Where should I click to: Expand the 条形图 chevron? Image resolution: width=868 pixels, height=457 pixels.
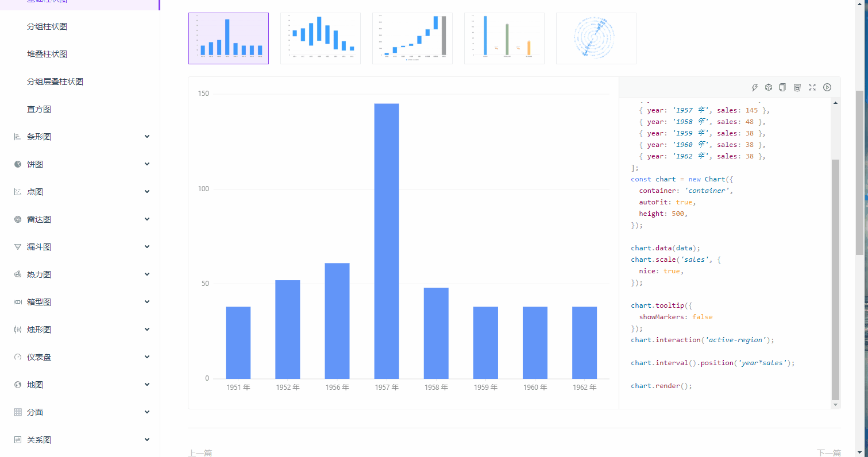[x=147, y=137]
